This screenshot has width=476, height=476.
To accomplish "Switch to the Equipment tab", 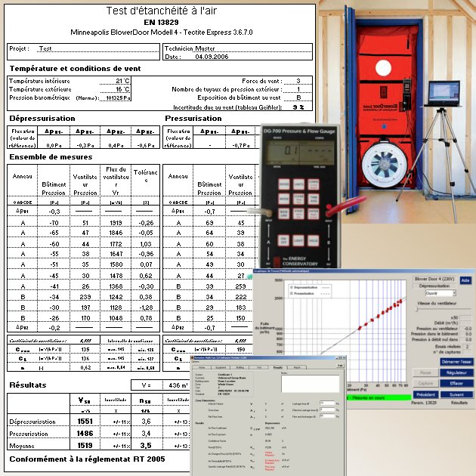I will point(221,367).
